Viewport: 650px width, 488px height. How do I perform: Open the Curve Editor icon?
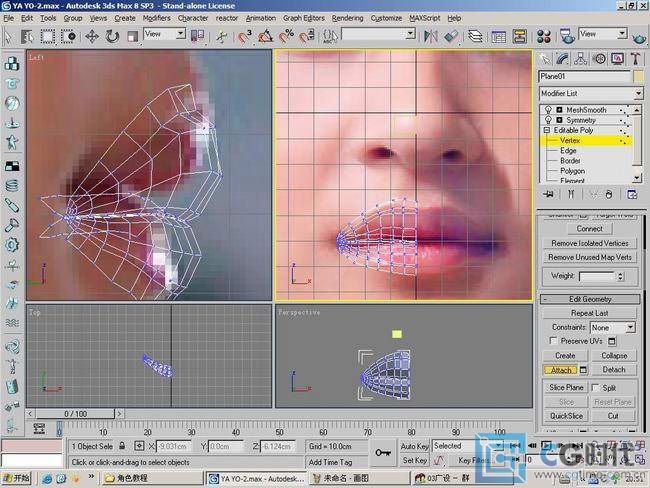coord(499,36)
